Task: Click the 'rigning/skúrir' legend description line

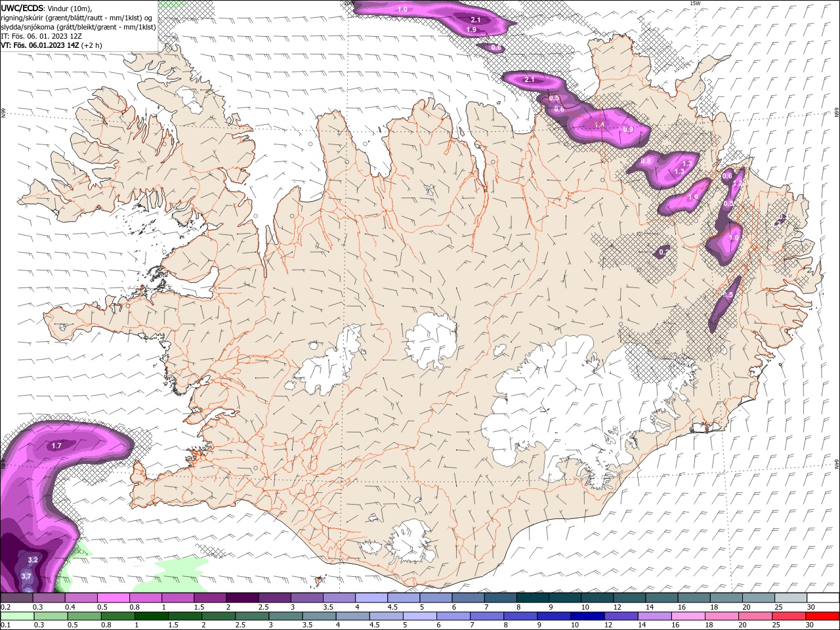Action: coord(77,18)
